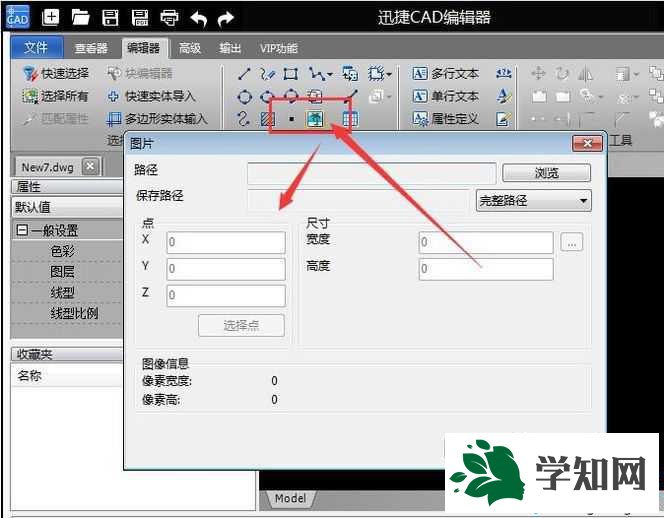The width and height of the screenshot is (664, 518).
Task: Click the path (路径) text field
Action: 371,173
